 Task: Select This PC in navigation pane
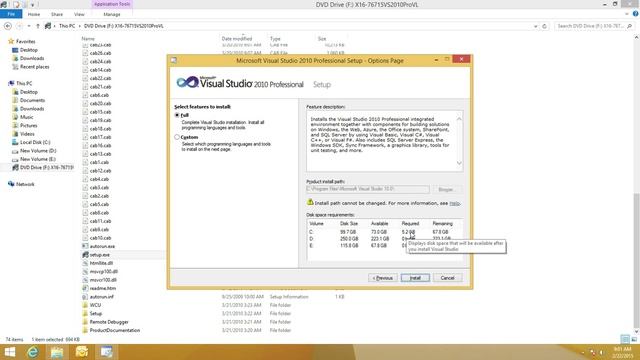(x=24, y=83)
